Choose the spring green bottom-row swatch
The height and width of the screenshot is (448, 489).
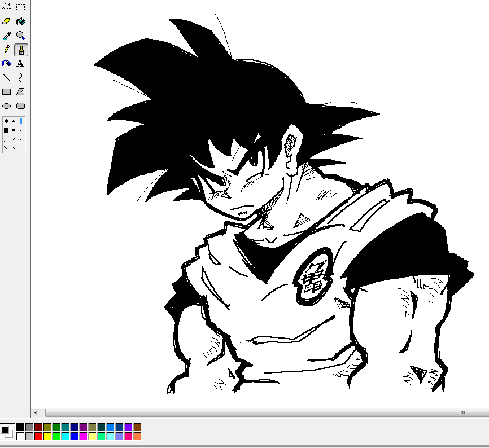point(101,436)
